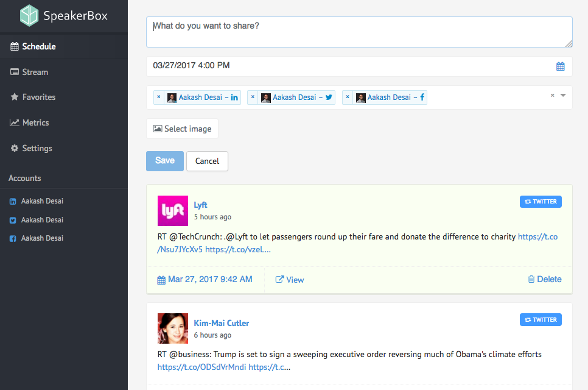Save the scheduled post
Viewport: 588px width, 390px height.
pos(165,161)
